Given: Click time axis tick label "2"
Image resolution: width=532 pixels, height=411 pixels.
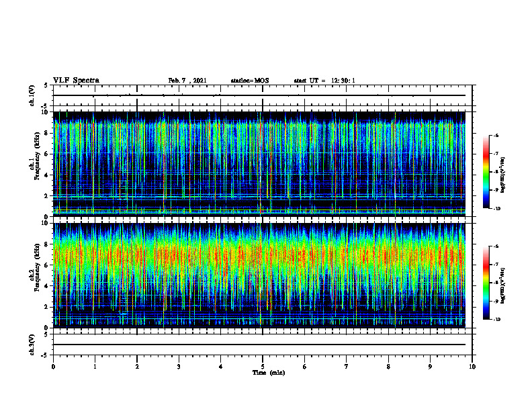Looking at the screenshot, I should 137,367.
